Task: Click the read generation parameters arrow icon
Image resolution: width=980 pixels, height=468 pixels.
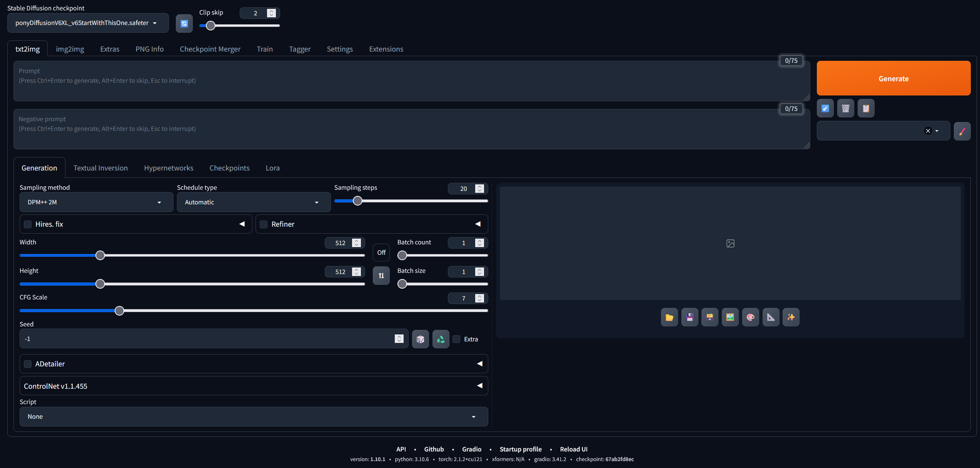Action: click(x=825, y=109)
